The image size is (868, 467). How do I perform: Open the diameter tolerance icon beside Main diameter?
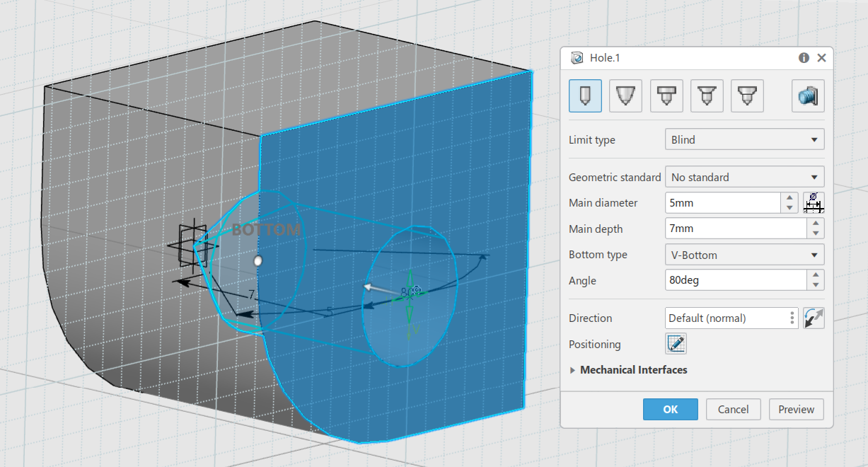tap(814, 203)
